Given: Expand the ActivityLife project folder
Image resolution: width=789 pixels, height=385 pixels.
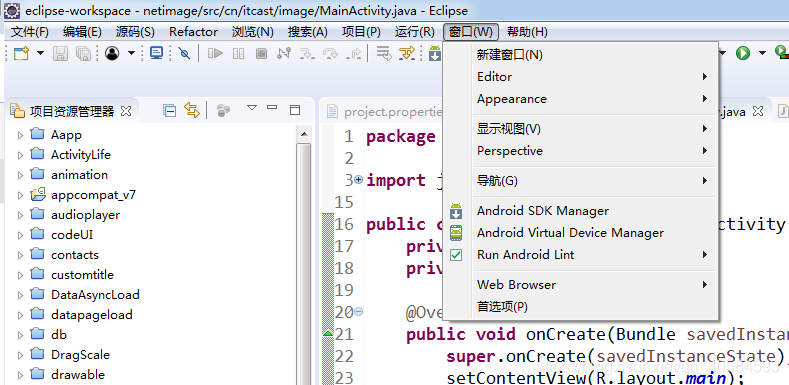Looking at the screenshot, I should tap(20, 155).
